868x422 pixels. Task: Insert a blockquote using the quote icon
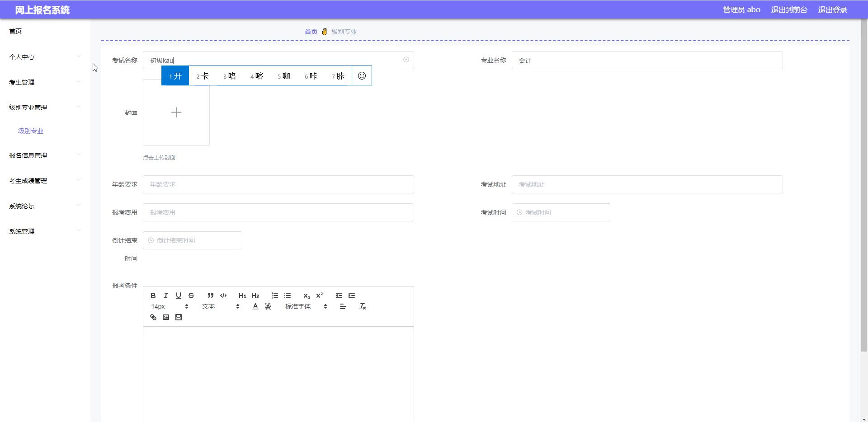point(210,295)
